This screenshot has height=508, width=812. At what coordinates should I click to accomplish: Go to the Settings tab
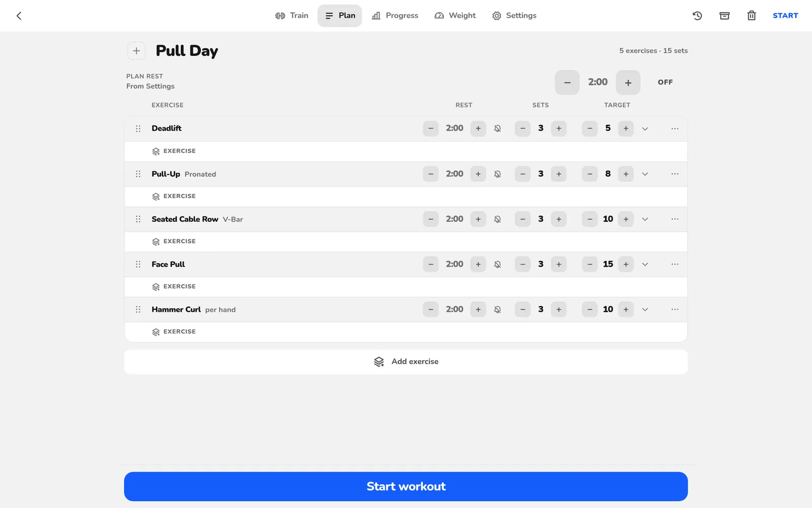[514, 16]
